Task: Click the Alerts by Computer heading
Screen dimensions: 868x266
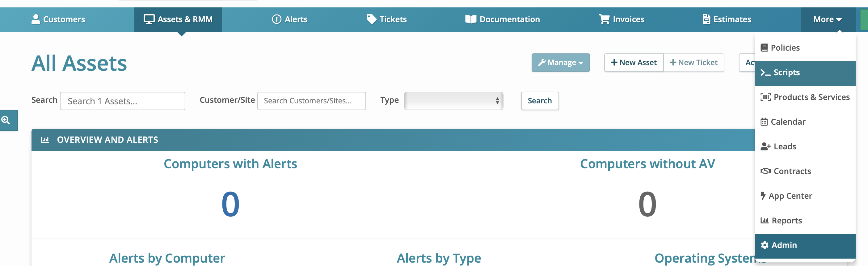Action: tap(167, 258)
